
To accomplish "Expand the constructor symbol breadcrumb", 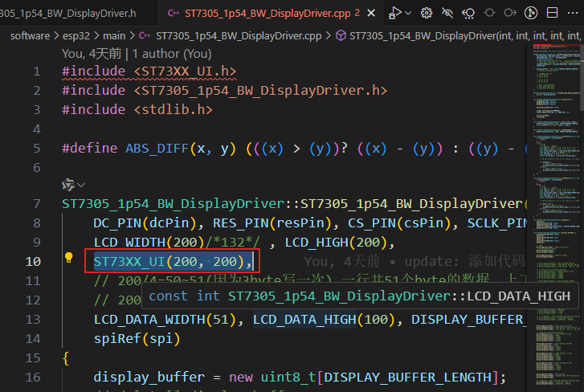I will click(458, 35).
